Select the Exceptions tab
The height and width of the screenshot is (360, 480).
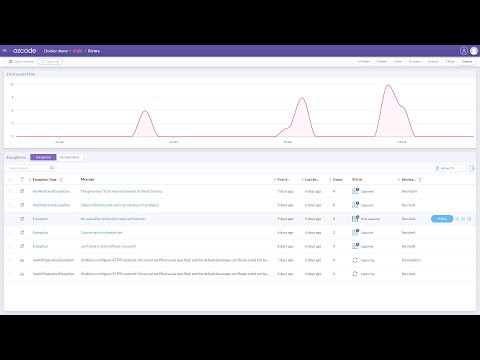pyautogui.click(x=43, y=157)
